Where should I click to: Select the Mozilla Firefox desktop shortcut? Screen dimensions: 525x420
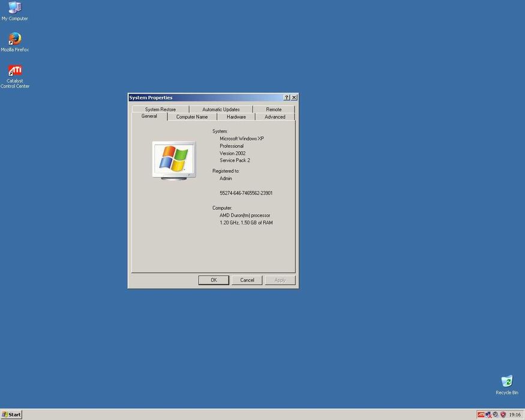[15, 42]
